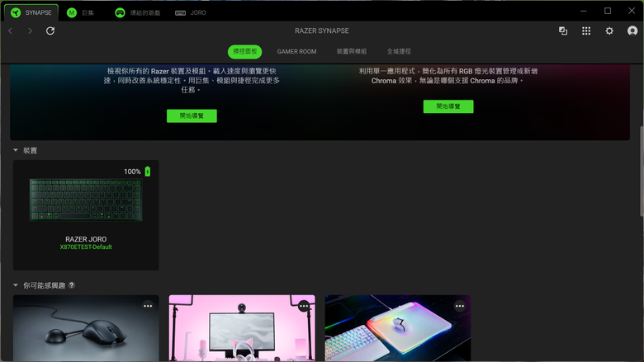Select the 裝置與模組 tab
644x362 pixels.
352,52
